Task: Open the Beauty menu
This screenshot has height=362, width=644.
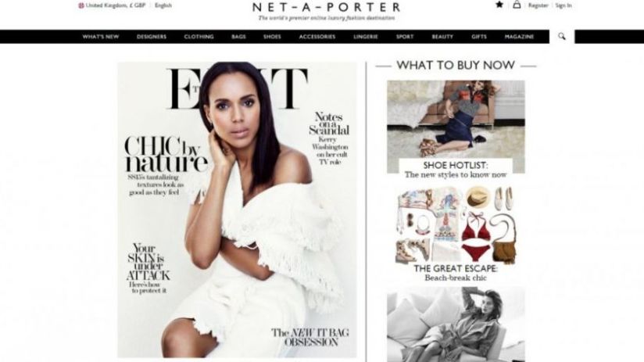Action: click(442, 37)
